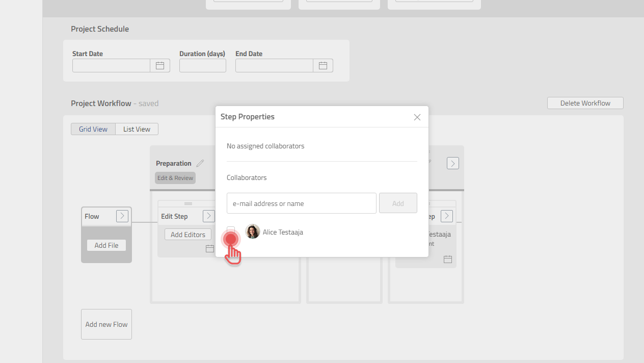
Task: Open the calendar icon inside Edit Step card
Action: tap(209, 248)
